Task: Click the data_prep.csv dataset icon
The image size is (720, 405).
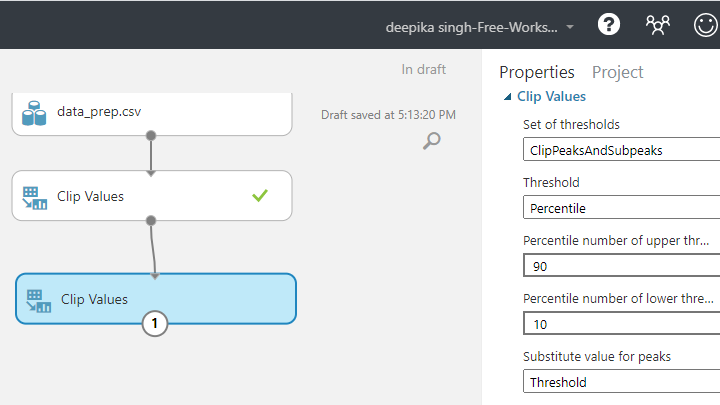Action: [x=34, y=113]
